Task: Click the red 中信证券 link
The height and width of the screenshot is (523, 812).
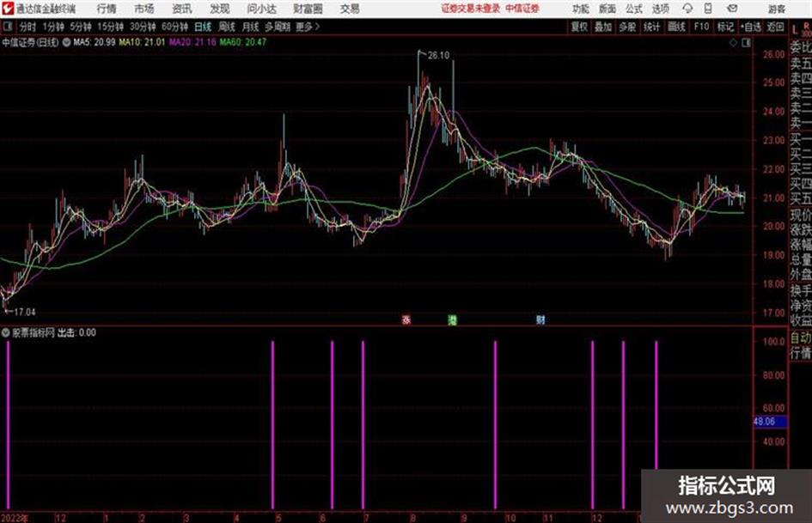Action: click(522, 9)
